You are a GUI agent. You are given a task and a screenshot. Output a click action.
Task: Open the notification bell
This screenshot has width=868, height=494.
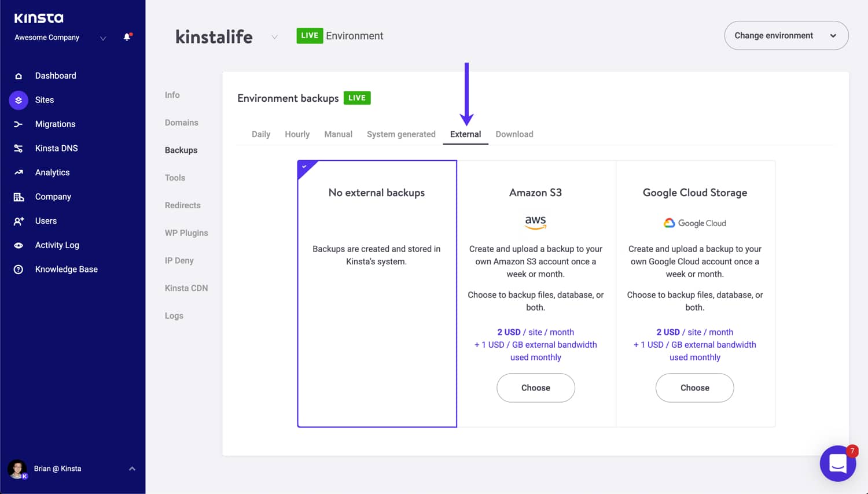click(126, 36)
